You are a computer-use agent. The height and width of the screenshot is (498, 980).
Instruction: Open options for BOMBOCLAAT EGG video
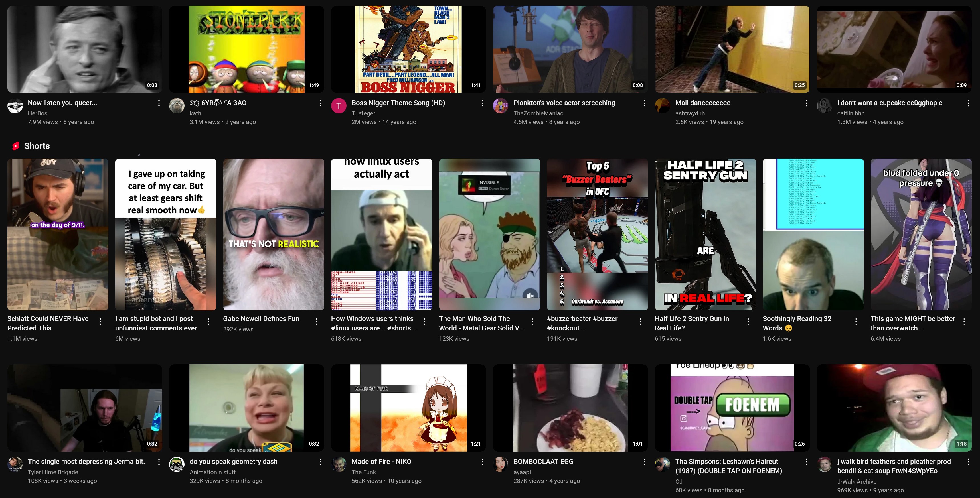coord(645,462)
